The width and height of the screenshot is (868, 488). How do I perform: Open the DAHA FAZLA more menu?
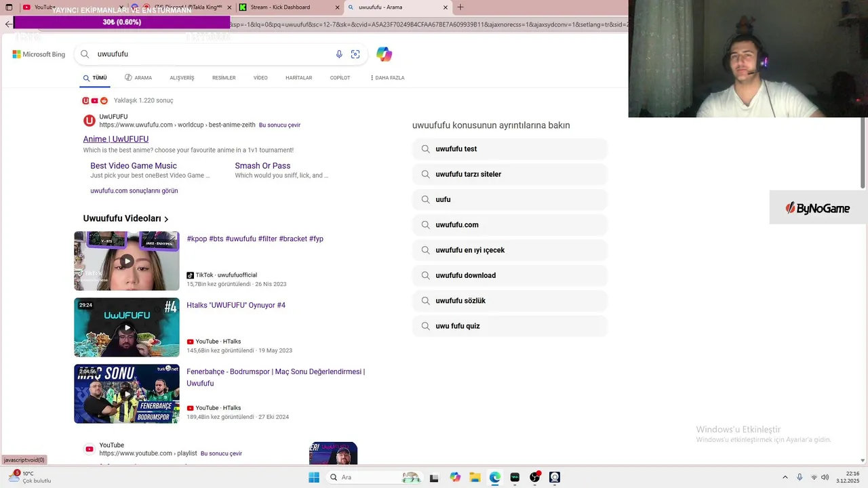pos(387,78)
